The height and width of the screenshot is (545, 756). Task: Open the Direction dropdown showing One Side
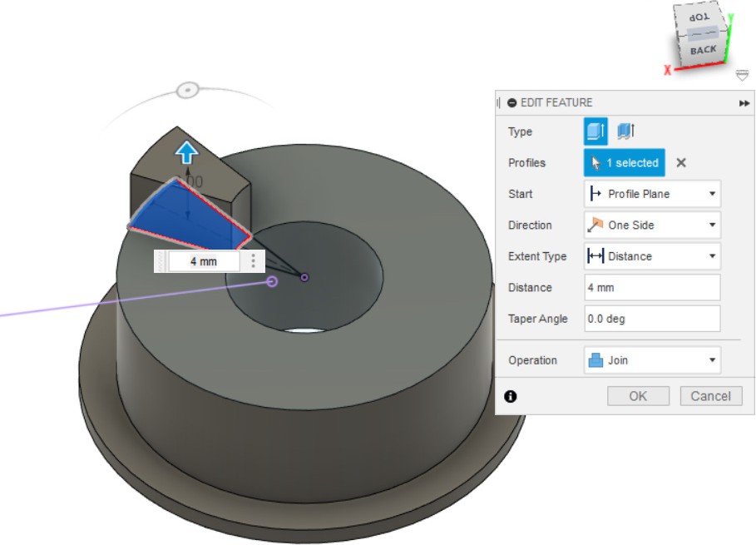click(652, 225)
